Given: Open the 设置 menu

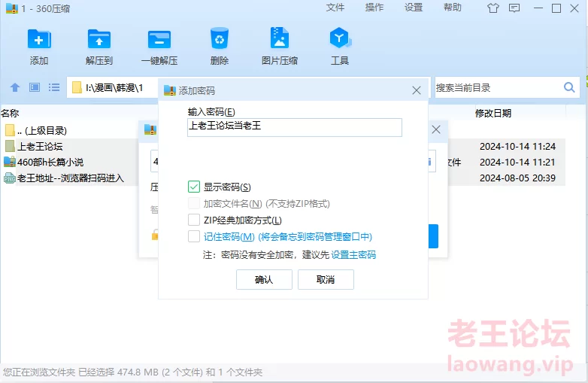Looking at the screenshot, I should point(414,8).
